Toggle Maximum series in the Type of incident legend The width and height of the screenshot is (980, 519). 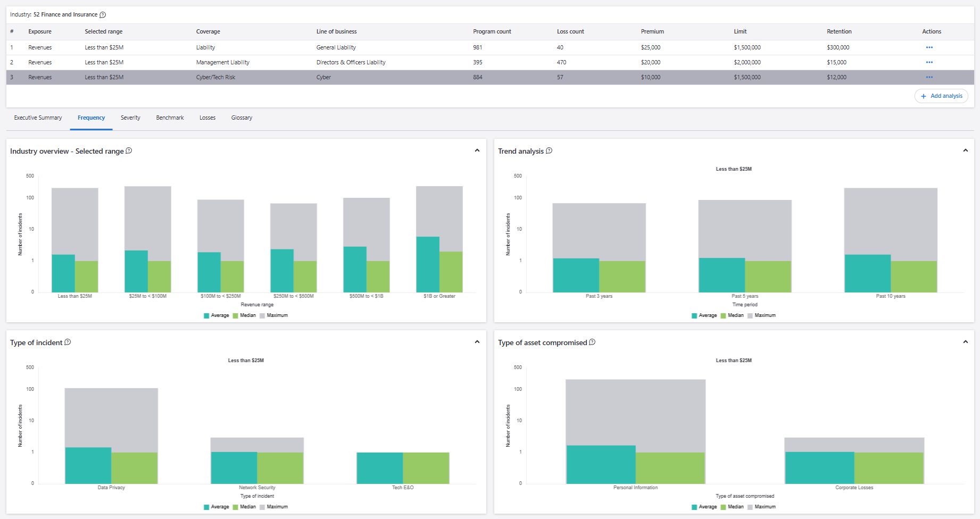tap(273, 507)
